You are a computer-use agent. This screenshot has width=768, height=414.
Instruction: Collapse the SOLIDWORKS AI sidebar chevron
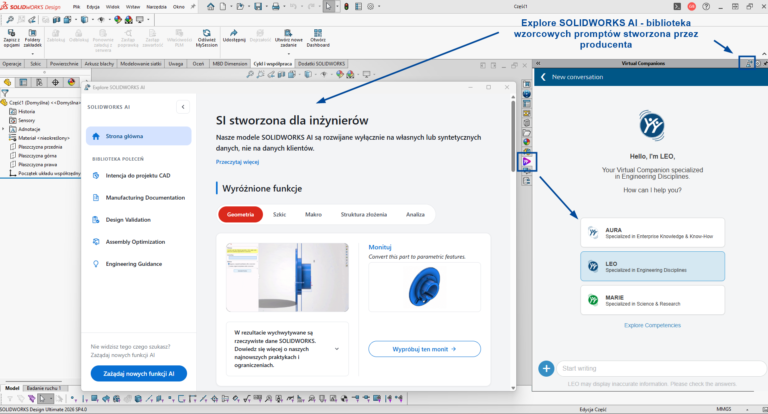[183, 107]
